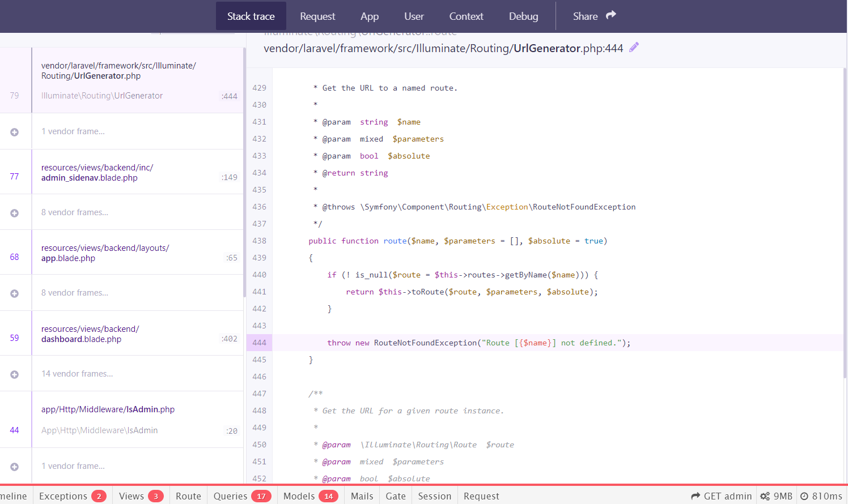Click the Share arrow icon
Screen dimensions: 848x504
coord(610,15)
